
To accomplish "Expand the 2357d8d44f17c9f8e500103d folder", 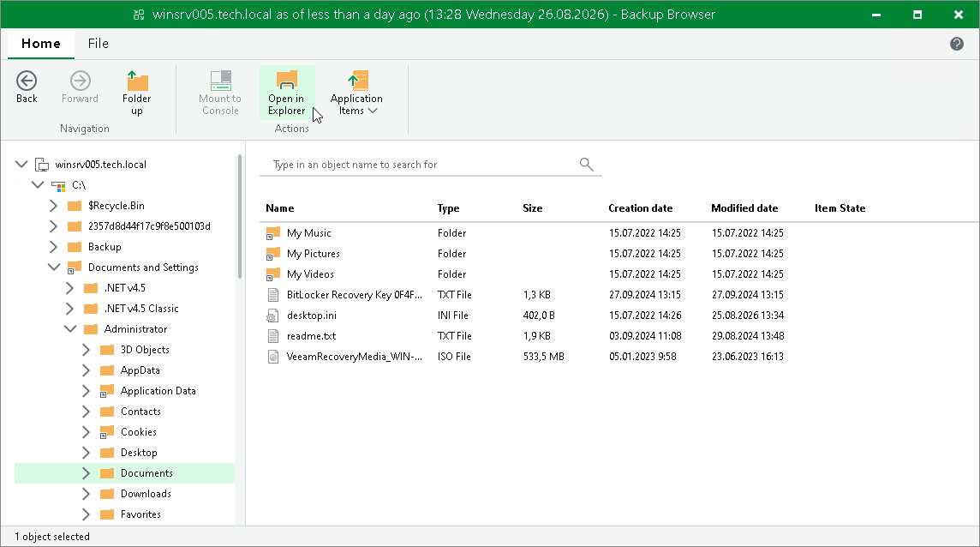I will point(53,226).
